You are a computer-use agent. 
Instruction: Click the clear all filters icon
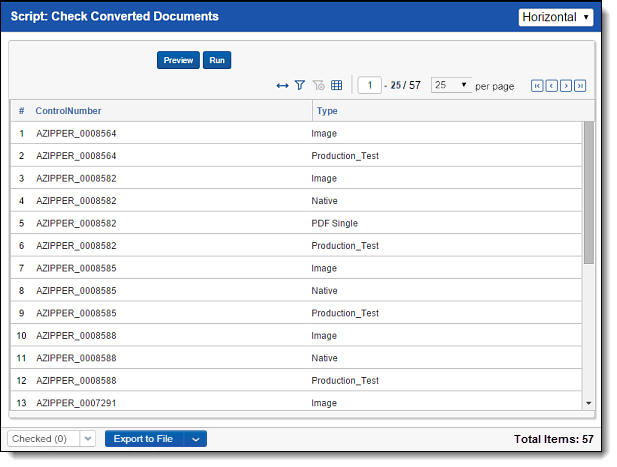tap(319, 85)
